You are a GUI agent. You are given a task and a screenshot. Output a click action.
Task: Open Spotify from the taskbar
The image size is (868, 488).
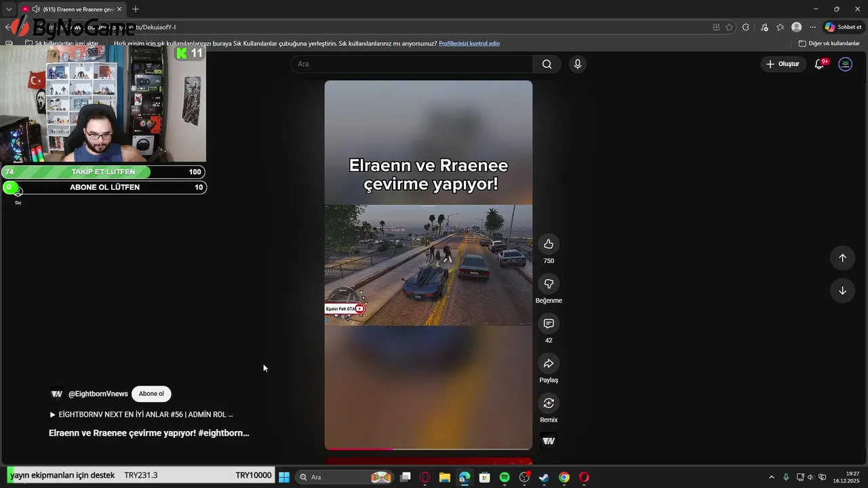[x=505, y=477]
